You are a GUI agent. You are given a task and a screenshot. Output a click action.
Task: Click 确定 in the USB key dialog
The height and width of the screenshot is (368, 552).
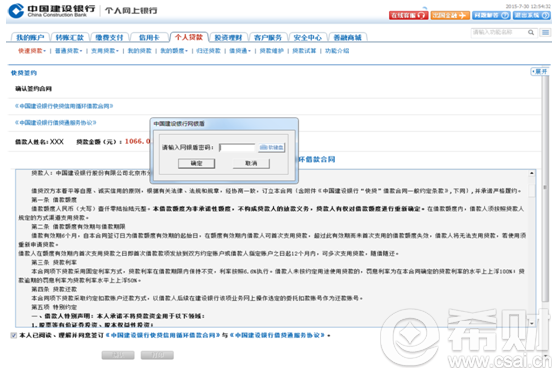(x=196, y=163)
